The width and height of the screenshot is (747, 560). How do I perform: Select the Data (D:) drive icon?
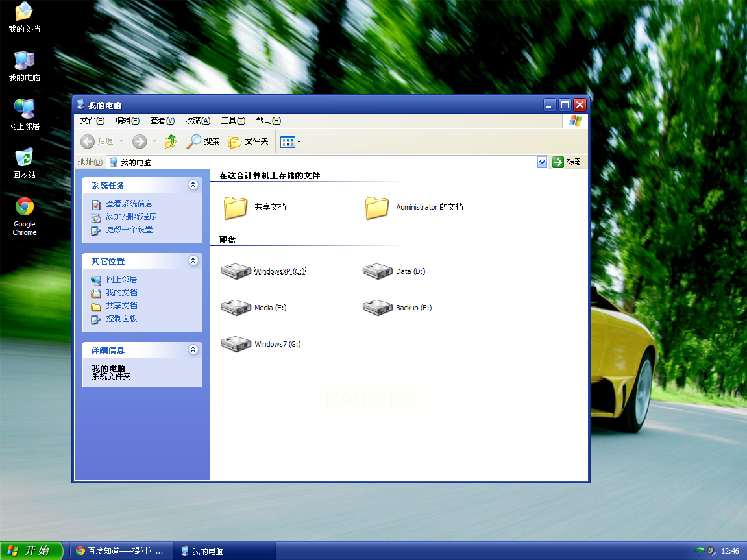coord(377,271)
